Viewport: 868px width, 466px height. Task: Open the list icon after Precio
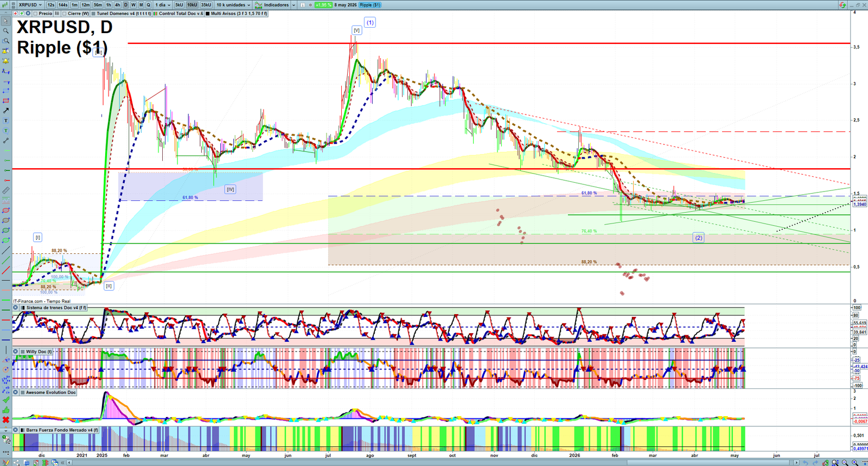57,13
